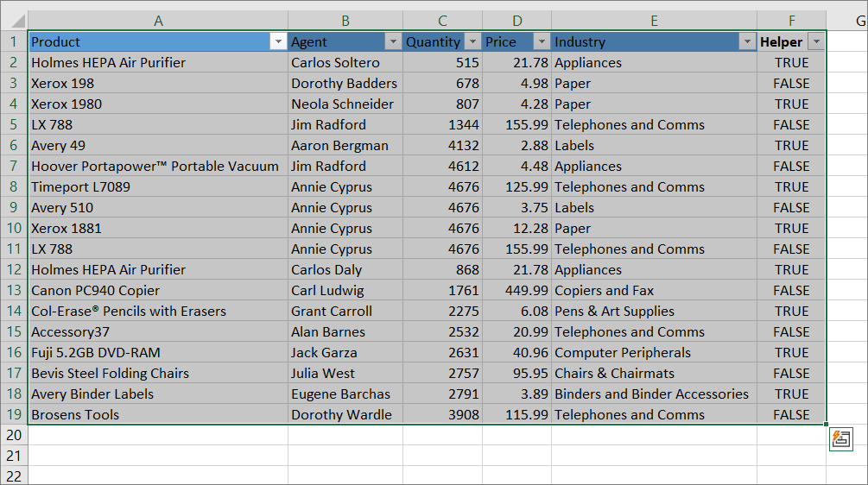Select price cell 6.08

coord(517,312)
